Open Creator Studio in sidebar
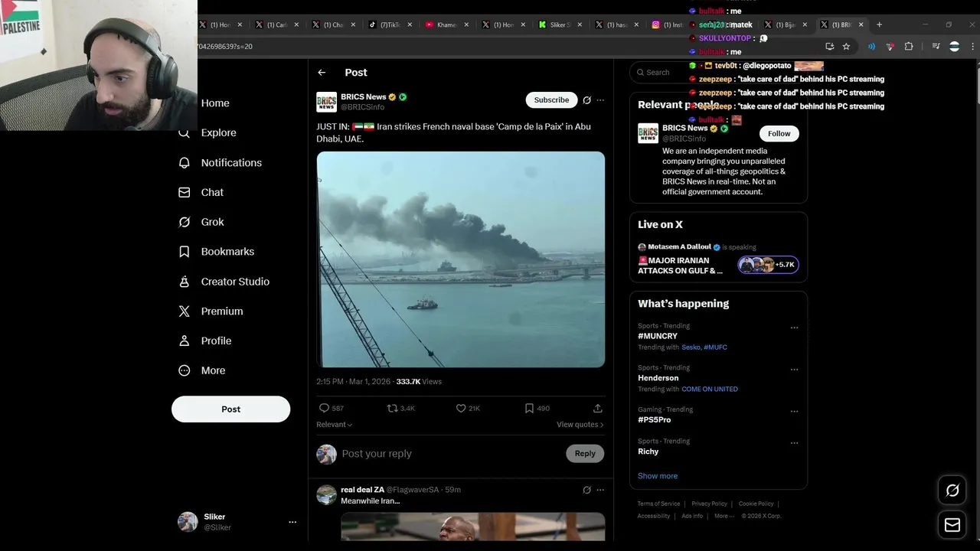 point(184,282)
